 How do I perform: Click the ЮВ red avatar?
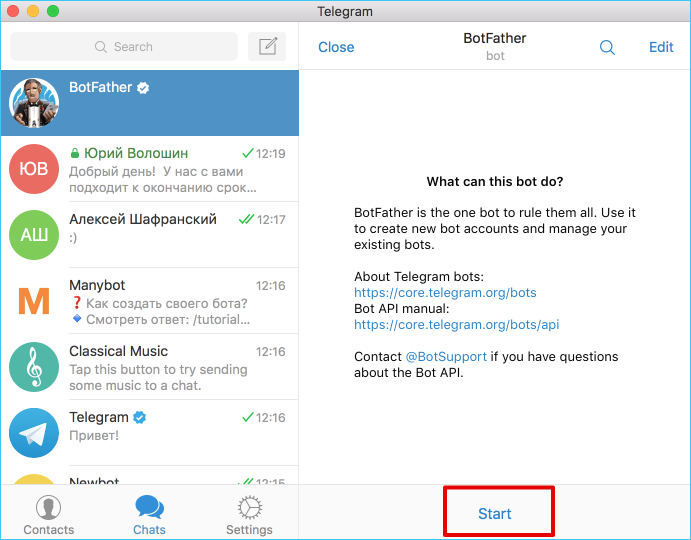point(34,169)
